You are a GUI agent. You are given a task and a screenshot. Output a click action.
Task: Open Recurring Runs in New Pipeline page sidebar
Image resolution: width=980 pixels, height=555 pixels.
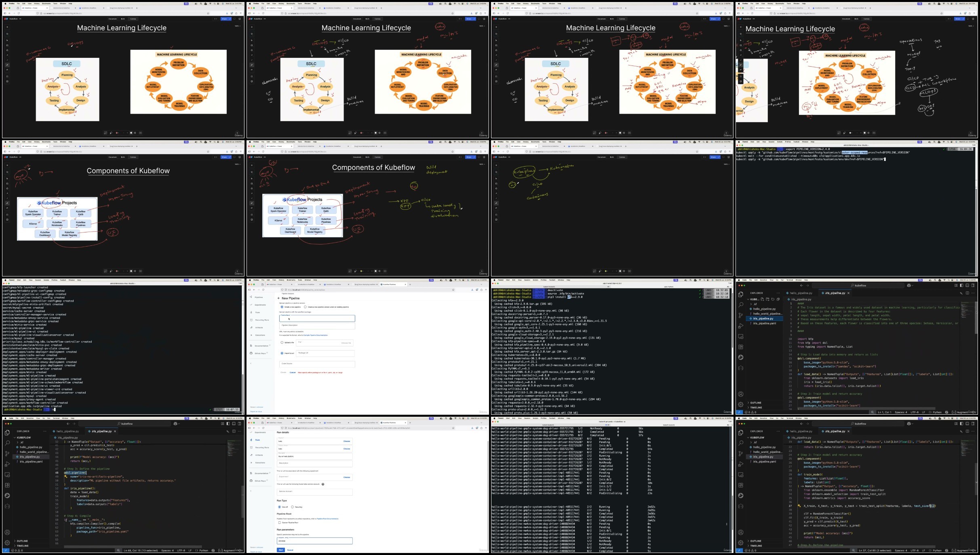[x=262, y=320]
